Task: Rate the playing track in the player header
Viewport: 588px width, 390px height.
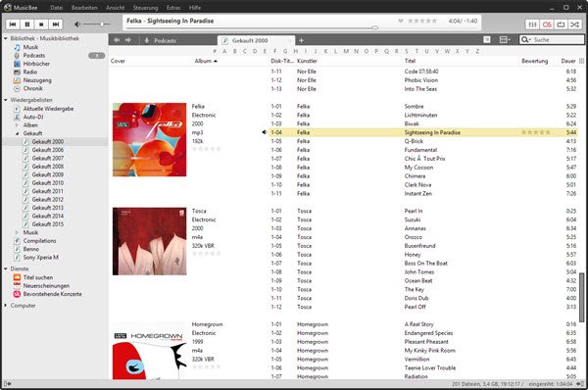Action: (422, 21)
